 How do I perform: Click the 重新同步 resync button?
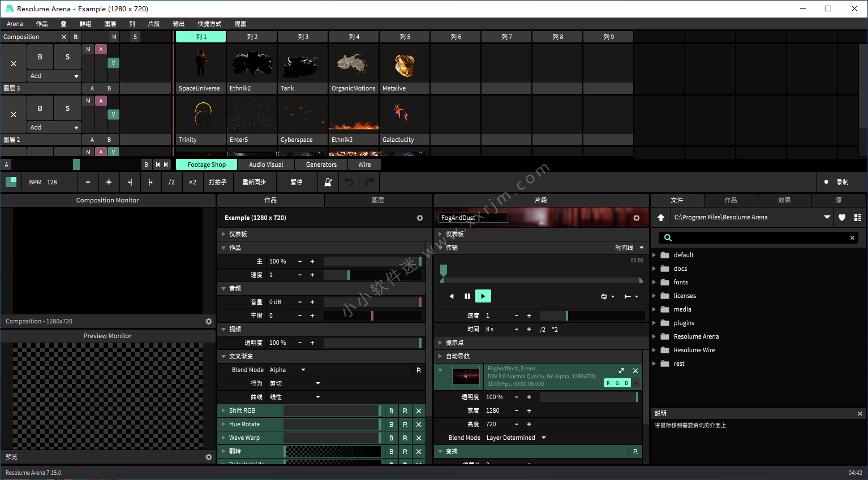coord(254,182)
